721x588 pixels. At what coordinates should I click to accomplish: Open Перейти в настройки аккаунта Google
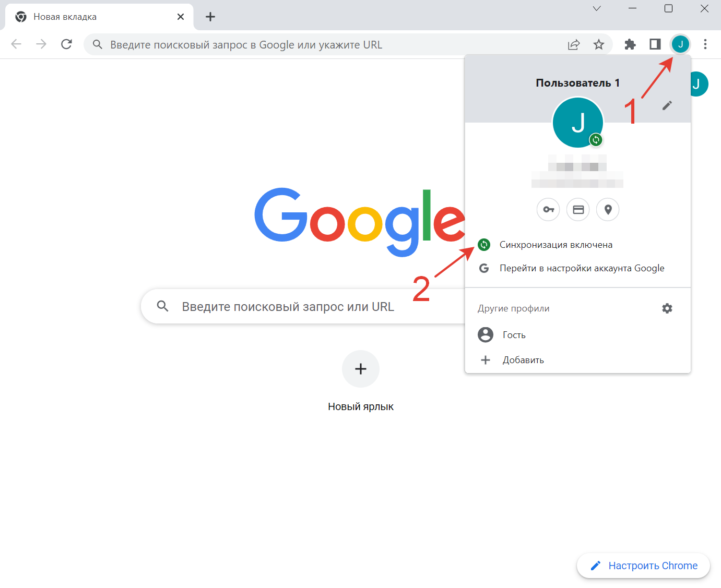point(578,268)
